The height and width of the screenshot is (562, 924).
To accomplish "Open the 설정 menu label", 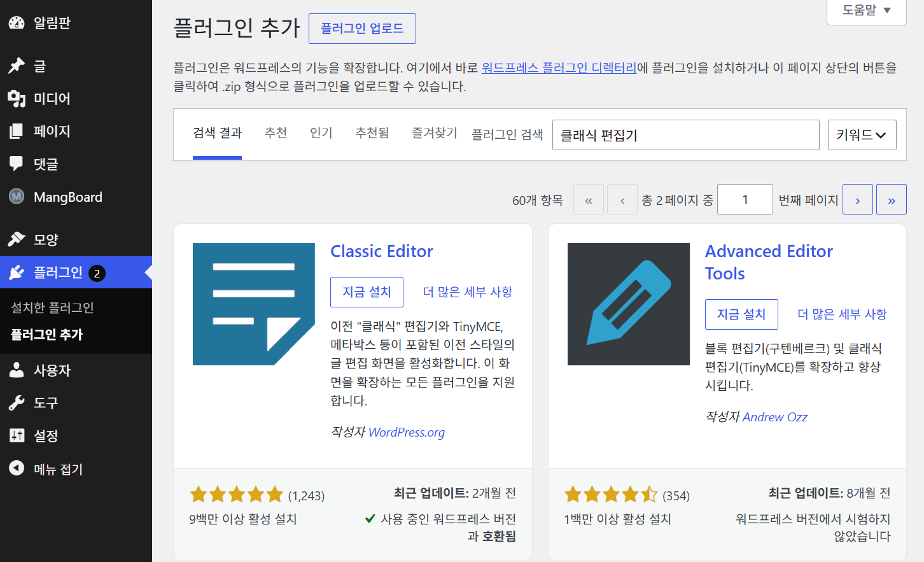I will [46, 435].
